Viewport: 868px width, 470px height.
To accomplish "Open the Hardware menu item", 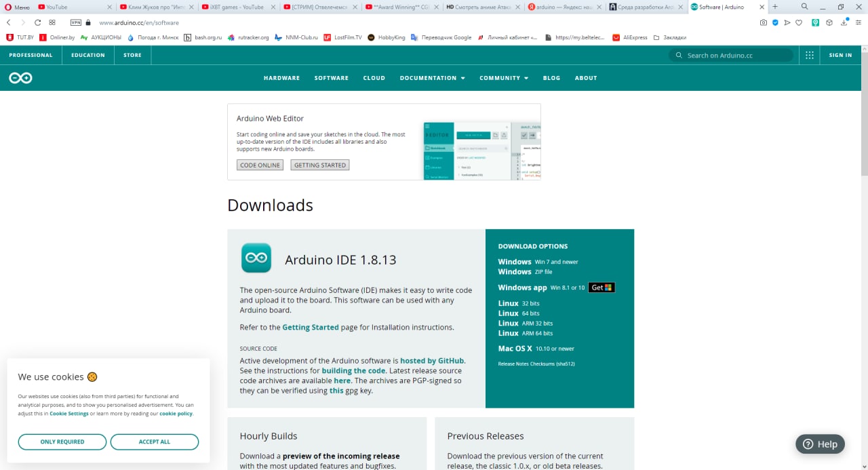I will [281, 78].
